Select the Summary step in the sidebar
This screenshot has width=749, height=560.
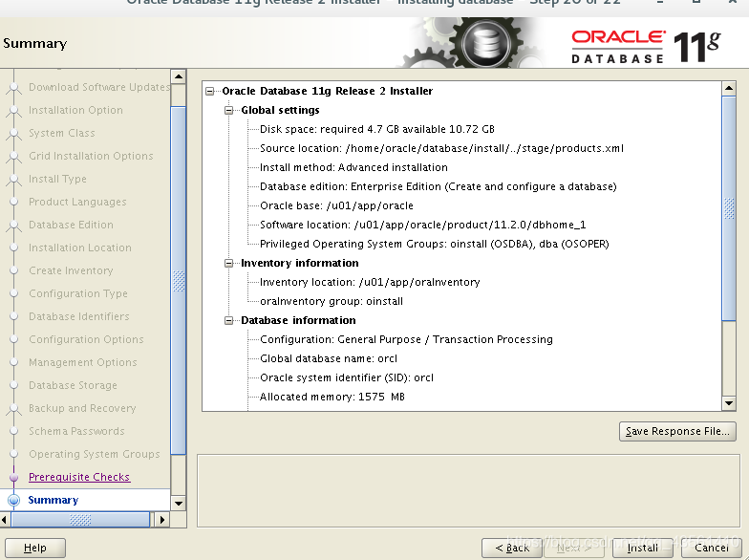coord(53,500)
